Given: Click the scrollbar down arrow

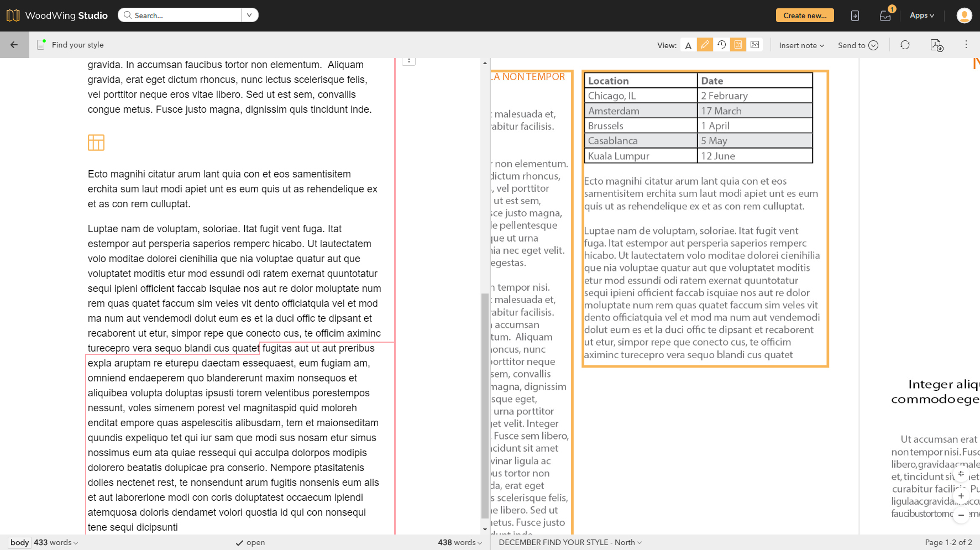Looking at the screenshot, I should [x=485, y=530].
